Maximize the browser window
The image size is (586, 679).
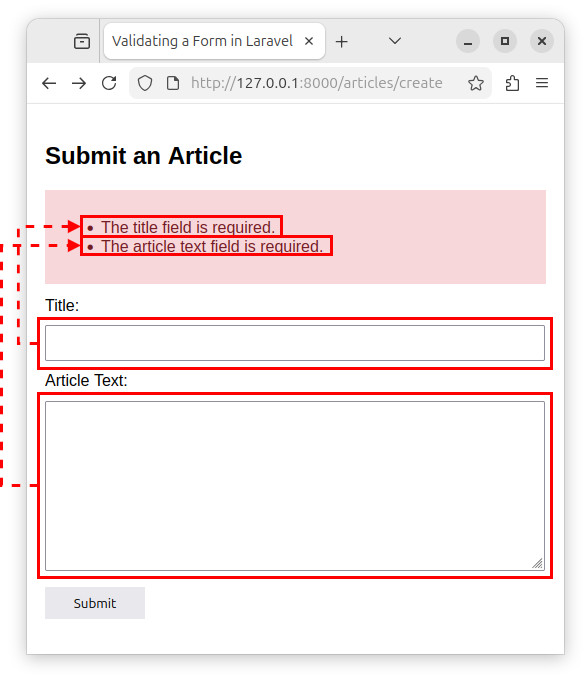(x=505, y=41)
